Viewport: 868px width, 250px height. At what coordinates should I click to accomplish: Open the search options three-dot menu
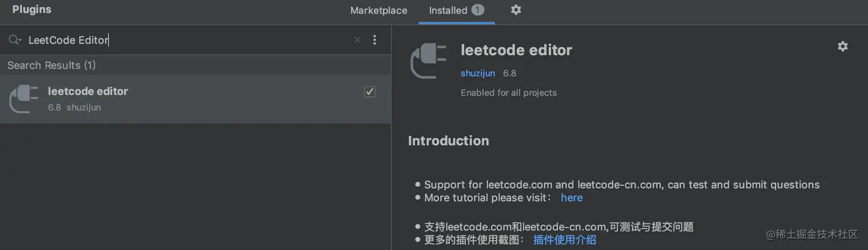[375, 40]
